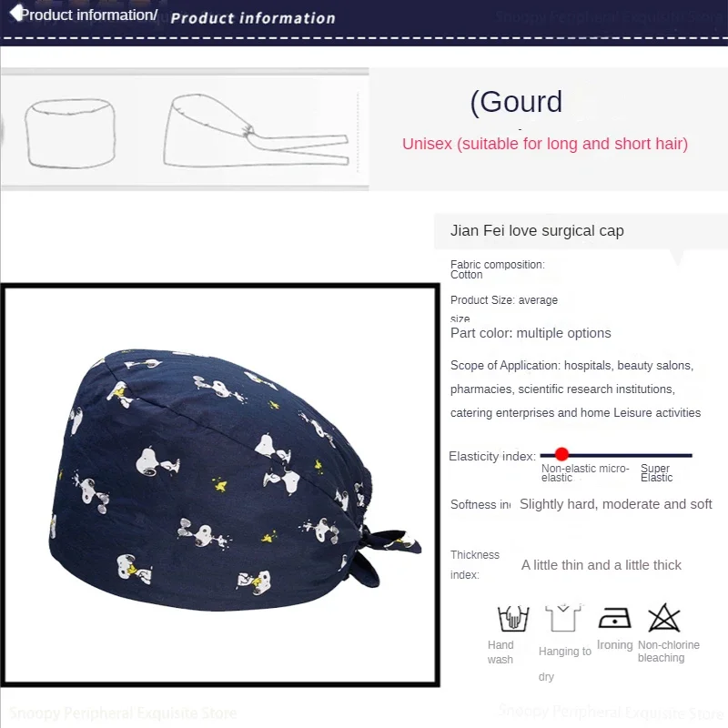Click the Hand wash care icon

tap(513, 618)
